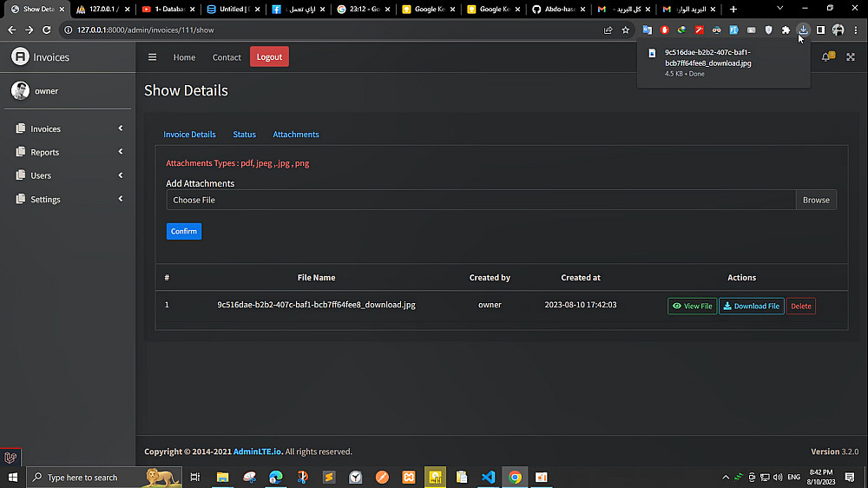This screenshot has width=868, height=488.
Task: Open Settings item in sidebar
Action: (x=68, y=199)
